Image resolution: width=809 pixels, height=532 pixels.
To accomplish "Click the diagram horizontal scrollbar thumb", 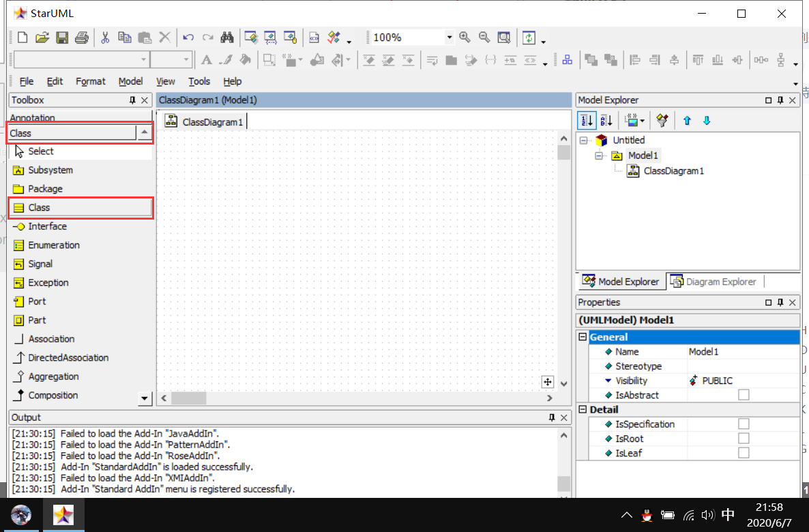I will coord(189,398).
